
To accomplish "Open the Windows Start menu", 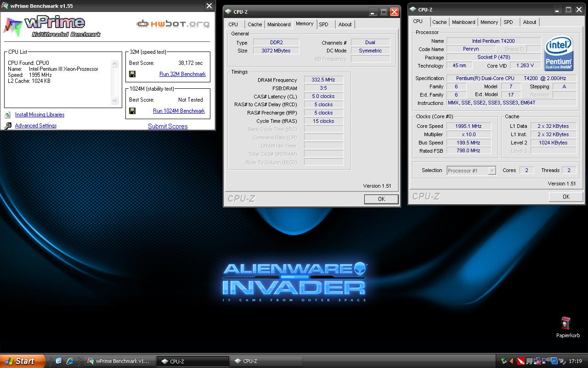I will pyautogui.click(x=23, y=361).
